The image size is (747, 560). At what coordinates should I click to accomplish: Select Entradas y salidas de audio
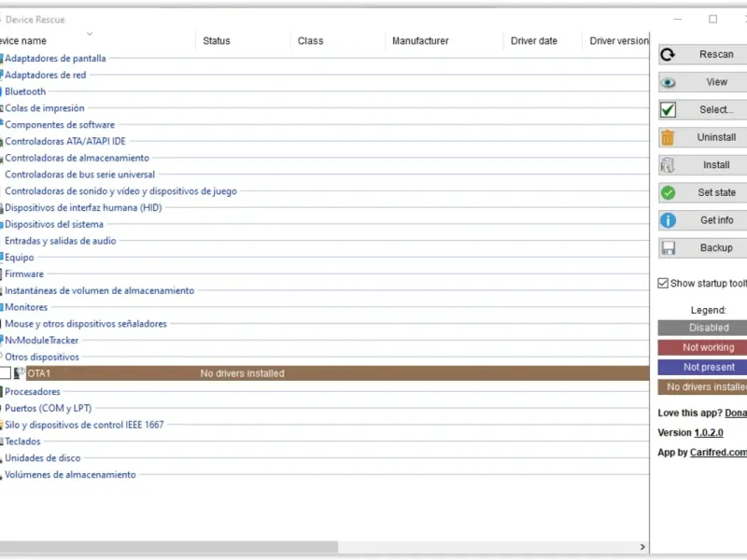tap(60, 241)
